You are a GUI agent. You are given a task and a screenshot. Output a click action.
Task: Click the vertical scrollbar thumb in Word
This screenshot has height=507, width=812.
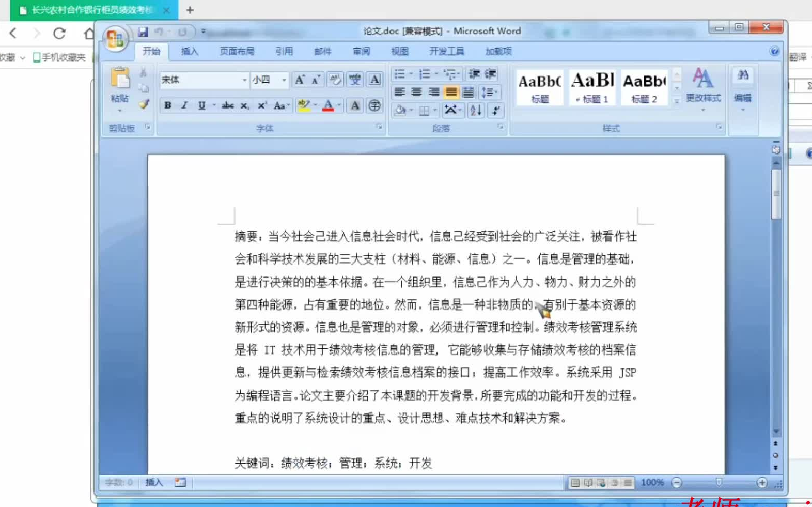coord(776,194)
